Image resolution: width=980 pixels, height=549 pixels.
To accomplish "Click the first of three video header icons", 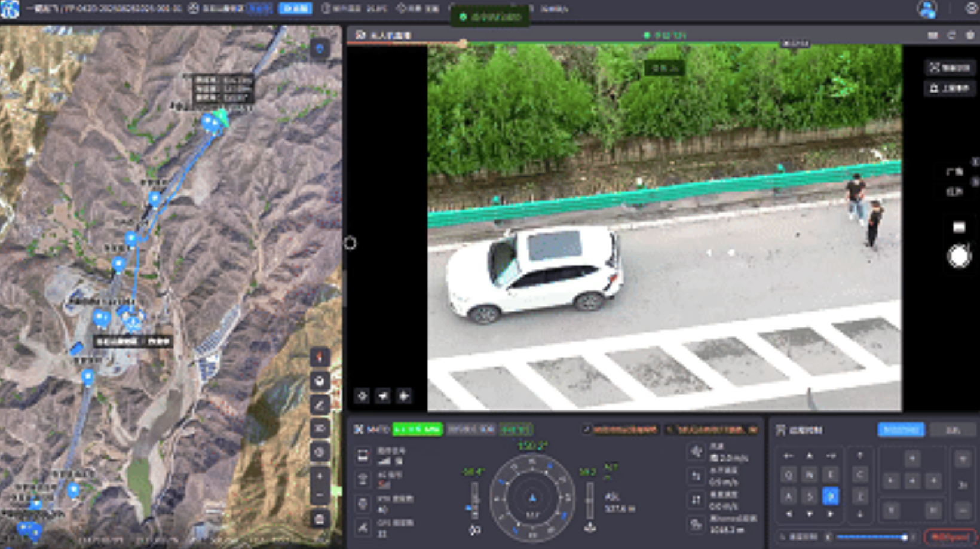I will pos(933,36).
